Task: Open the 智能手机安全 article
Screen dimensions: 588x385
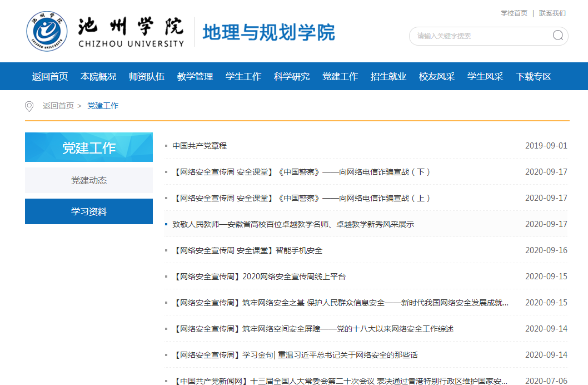Action: [x=248, y=250]
